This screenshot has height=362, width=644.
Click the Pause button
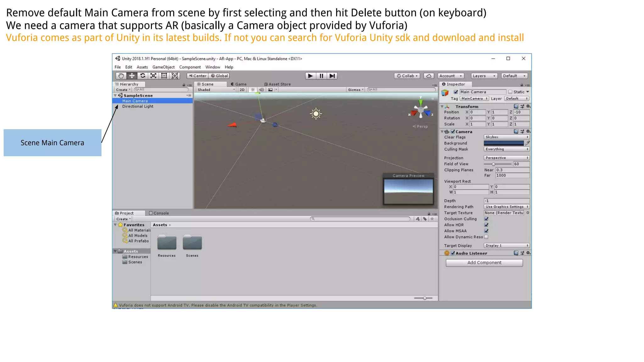[321, 76]
